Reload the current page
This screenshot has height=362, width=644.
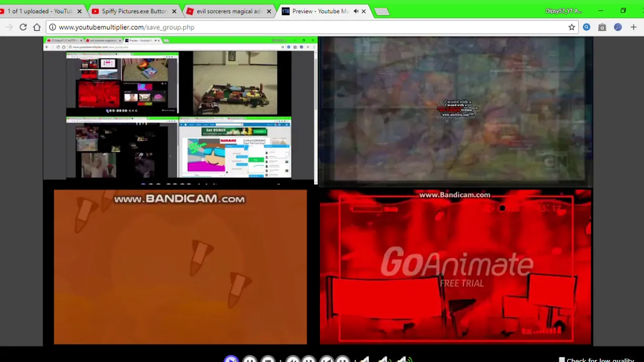(23, 27)
